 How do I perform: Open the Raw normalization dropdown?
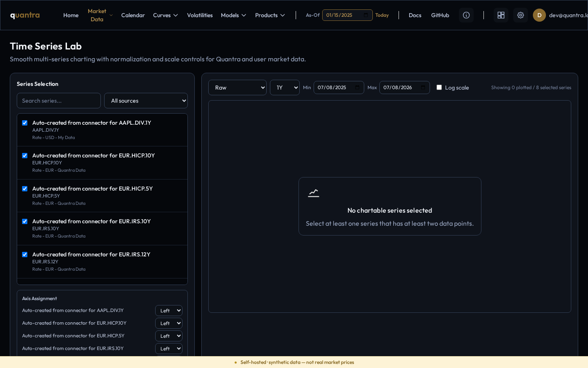237,88
